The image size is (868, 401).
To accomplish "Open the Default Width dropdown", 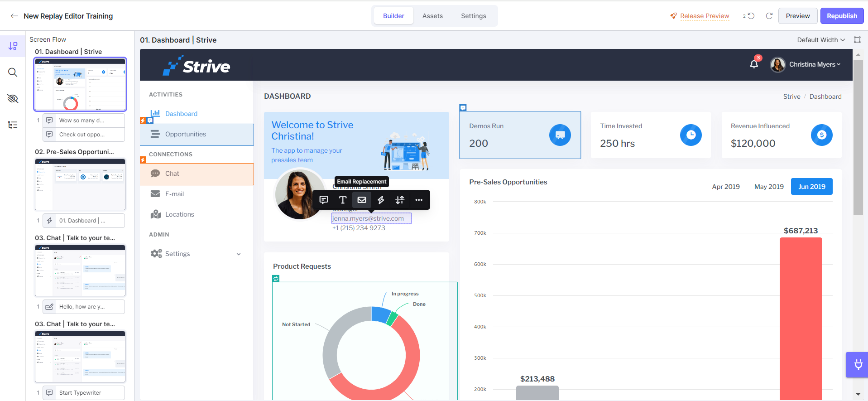I will pyautogui.click(x=821, y=40).
